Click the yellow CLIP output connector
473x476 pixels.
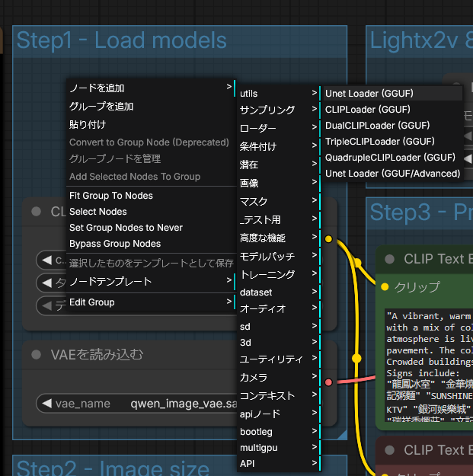point(328,239)
